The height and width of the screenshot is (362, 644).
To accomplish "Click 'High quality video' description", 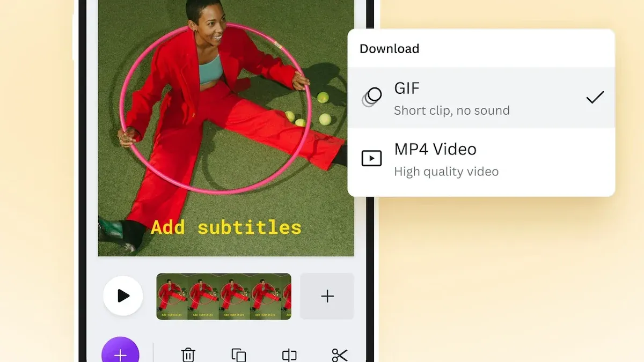I will click(446, 172).
